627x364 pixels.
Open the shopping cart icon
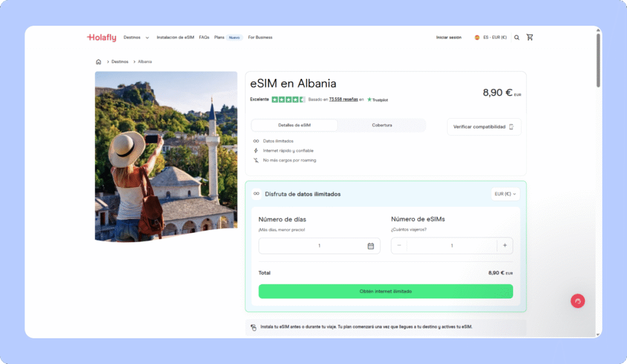click(x=530, y=37)
